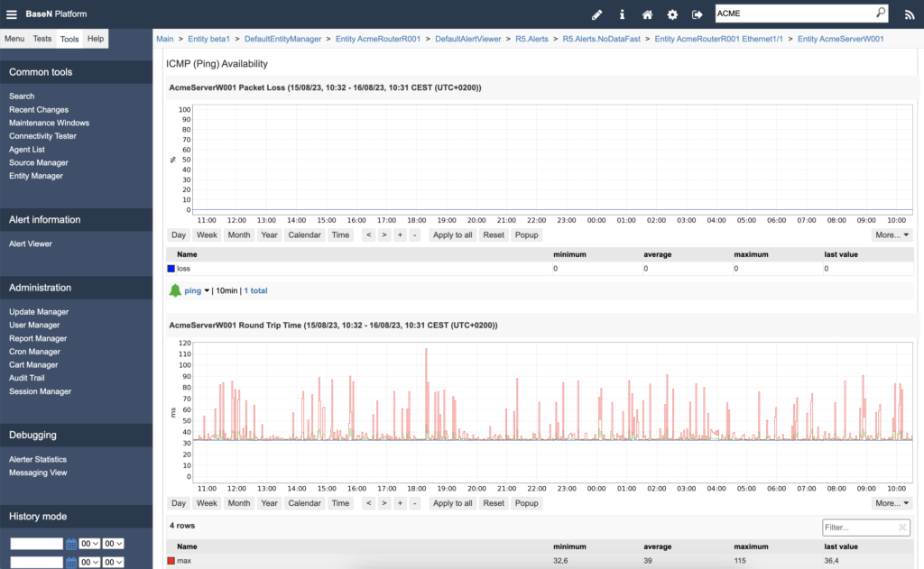Expand the ping dropdown arrow
This screenshot has width=924, height=569.
[207, 291]
